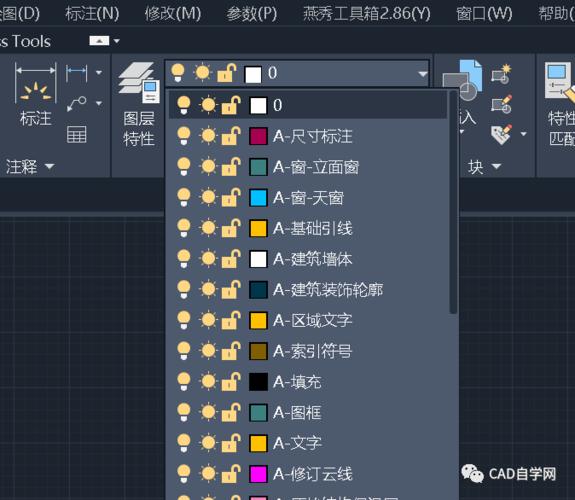
Task: Freeze the A-建筑墙体 layer via sun icon
Action: pyautogui.click(x=208, y=259)
